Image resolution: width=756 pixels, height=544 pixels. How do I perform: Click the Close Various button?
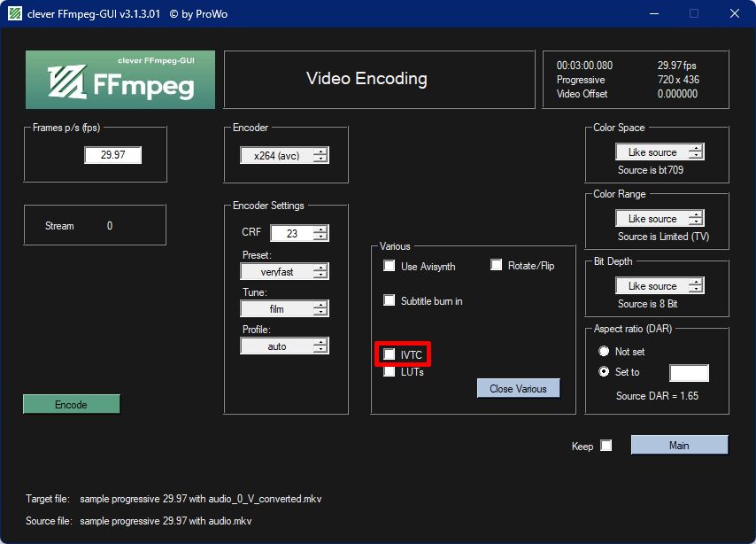(x=518, y=389)
